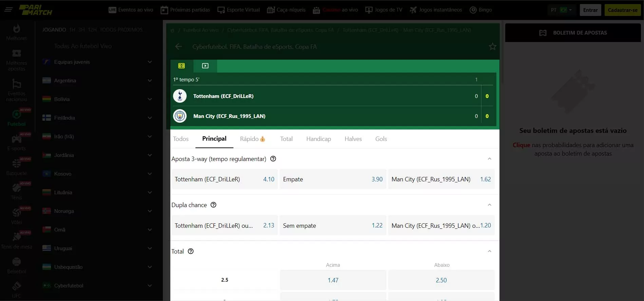Click the Cadastrar-se button
644x301 pixels.
click(622, 10)
